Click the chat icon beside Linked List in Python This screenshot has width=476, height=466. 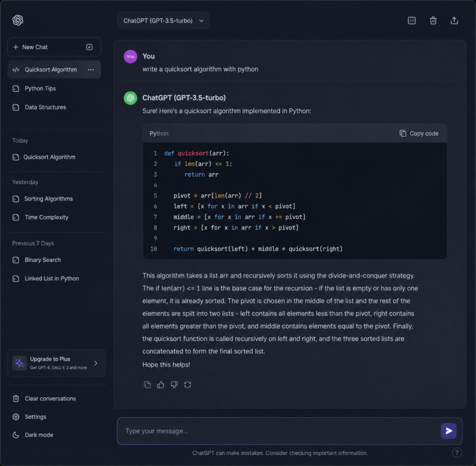tap(16, 279)
